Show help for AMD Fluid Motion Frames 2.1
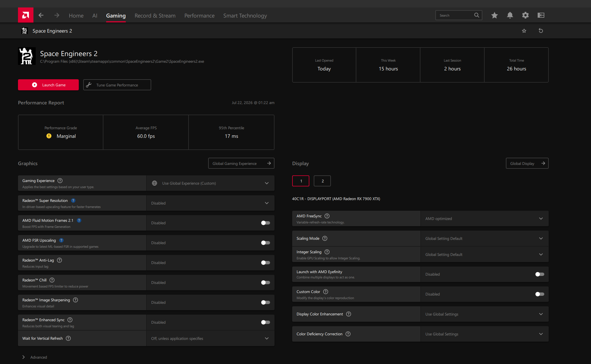This screenshot has width=591, height=364. (x=79, y=220)
